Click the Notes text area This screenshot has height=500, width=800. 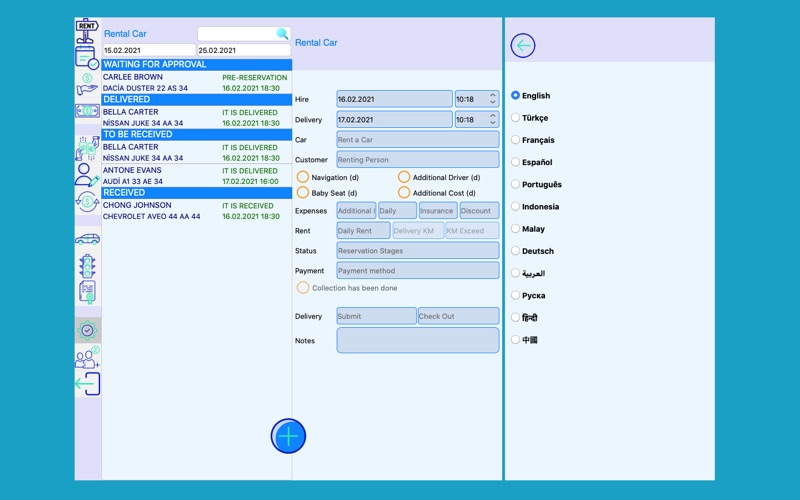pyautogui.click(x=418, y=340)
